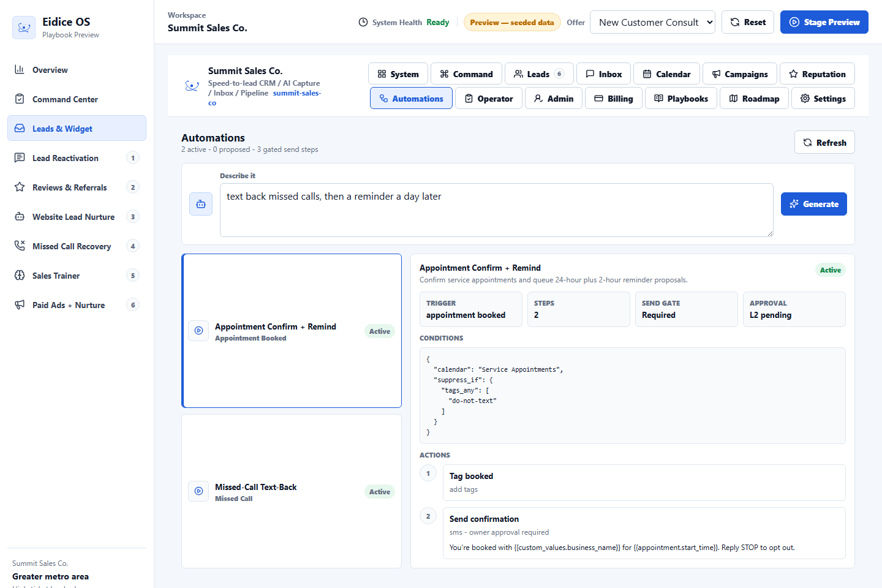Switch to the Leads tab
This screenshot has width=882, height=588.
point(539,74)
